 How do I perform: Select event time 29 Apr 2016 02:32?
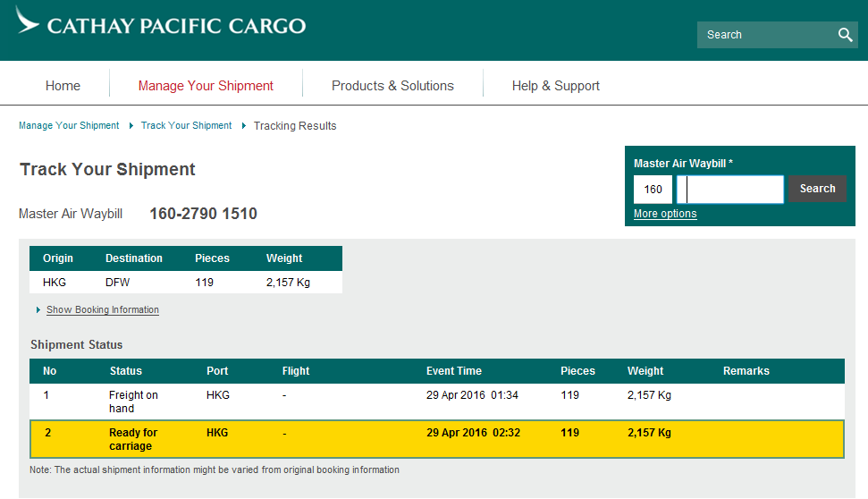tap(473, 433)
